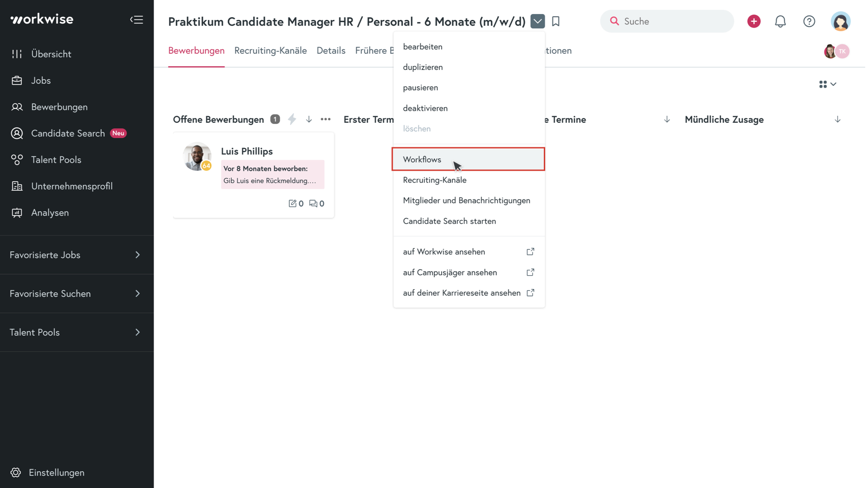Image resolution: width=868 pixels, height=488 pixels.
Task: Click the notes icon on Luis Phillips card
Action: (x=293, y=203)
